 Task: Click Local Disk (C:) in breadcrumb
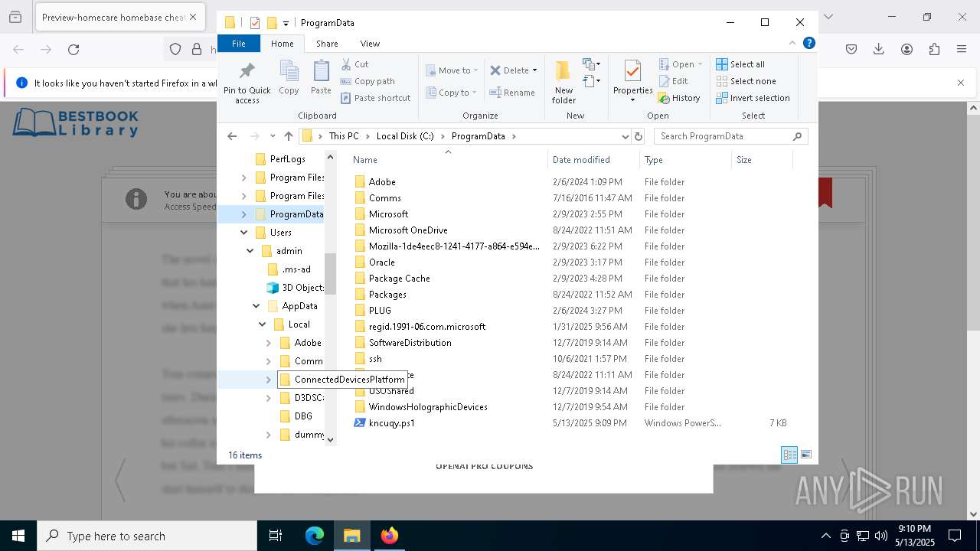pos(405,136)
